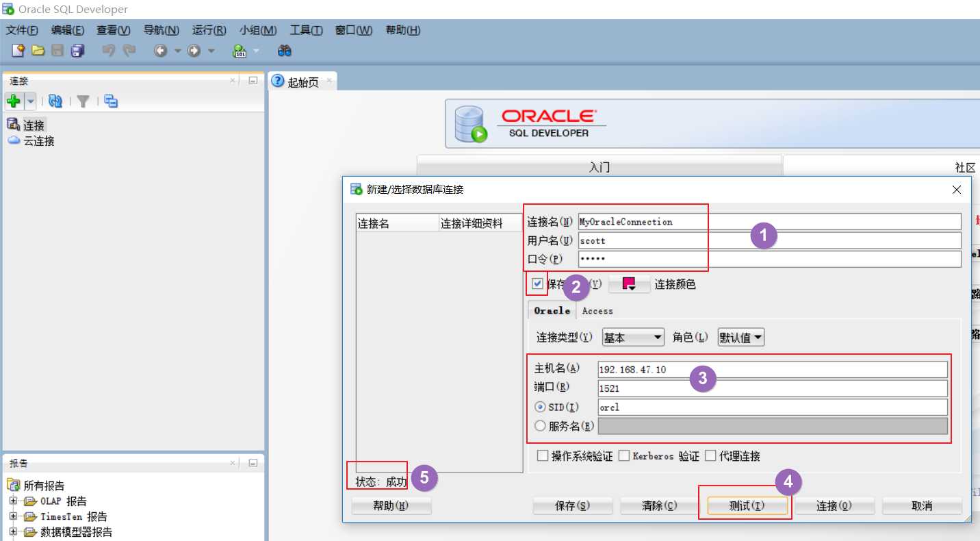Click the Open folder toolbar icon

click(x=38, y=50)
